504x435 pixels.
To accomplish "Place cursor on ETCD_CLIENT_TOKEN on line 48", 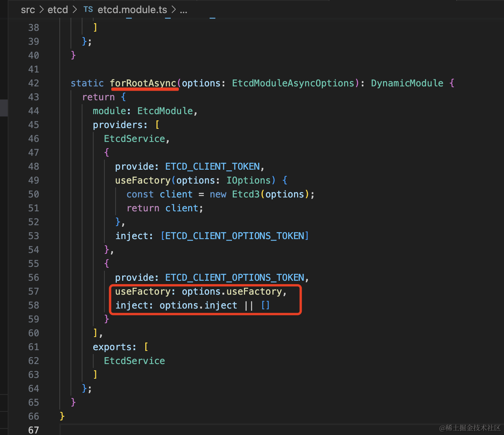I will pos(212,167).
